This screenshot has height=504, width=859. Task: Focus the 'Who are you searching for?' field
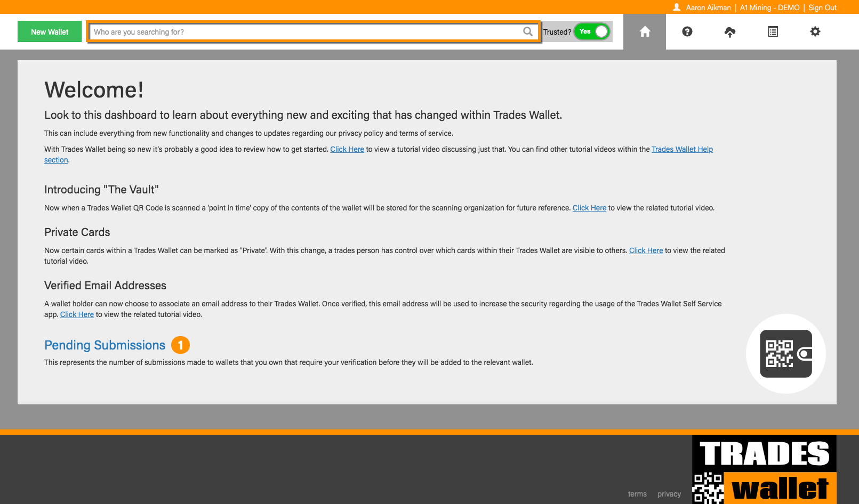tap(314, 31)
